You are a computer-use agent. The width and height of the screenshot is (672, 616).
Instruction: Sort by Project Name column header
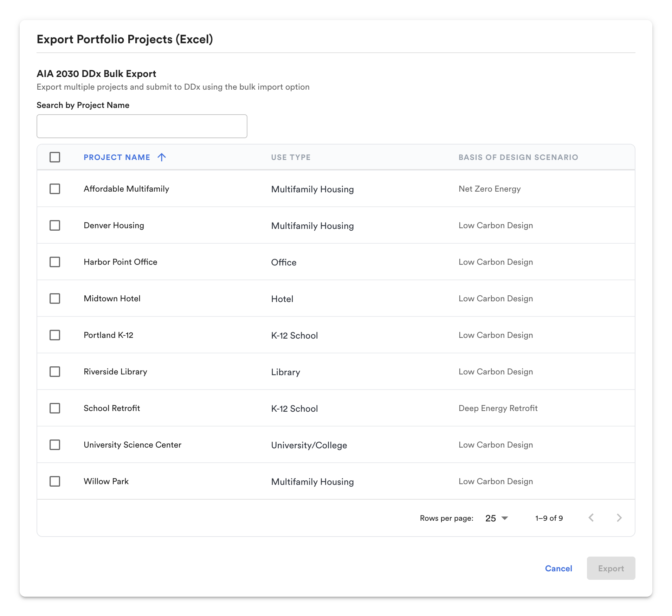(117, 157)
